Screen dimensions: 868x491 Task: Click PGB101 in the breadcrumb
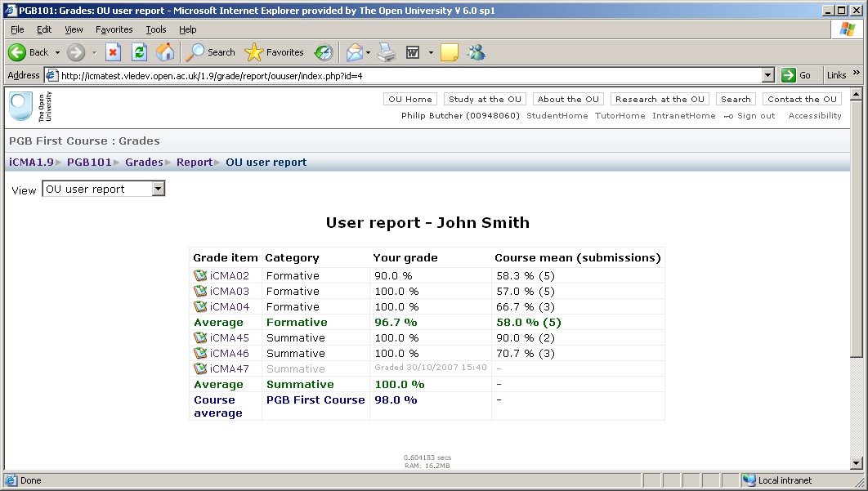[x=89, y=163]
